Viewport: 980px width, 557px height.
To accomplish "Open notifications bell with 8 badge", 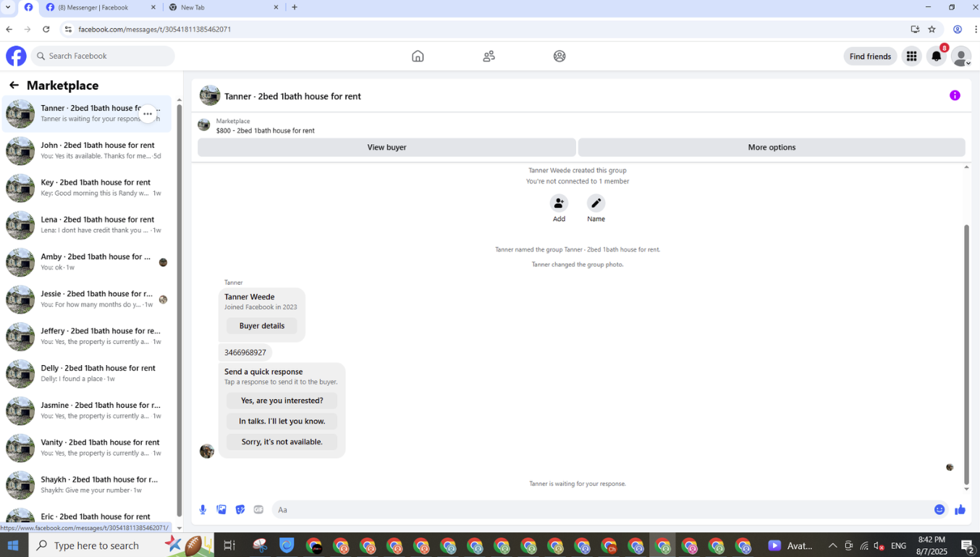I will (937, 56).
